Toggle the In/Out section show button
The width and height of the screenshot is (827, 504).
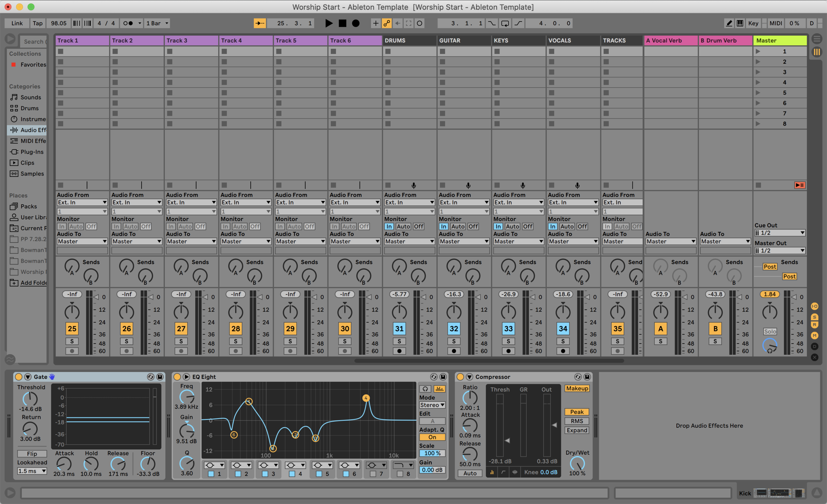[x=814, y=306]
